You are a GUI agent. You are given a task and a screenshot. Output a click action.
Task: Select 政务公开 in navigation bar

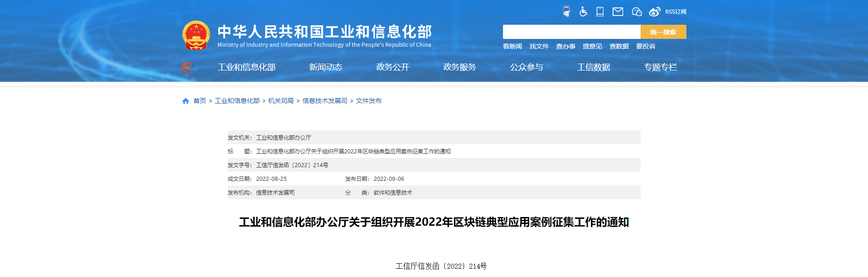pyautogui.click(x=393, y=67)
